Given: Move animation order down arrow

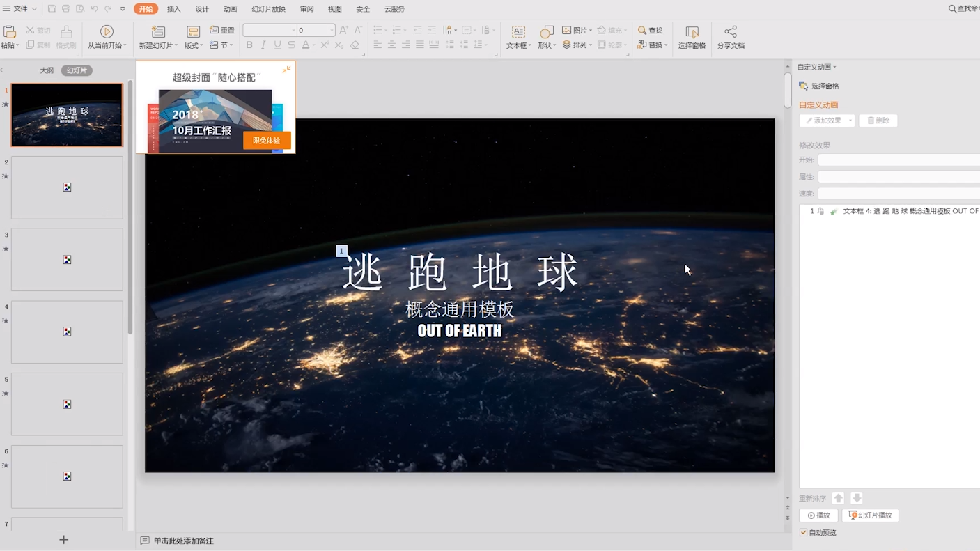Looking at the screenshot, I should [x=857, y=498].
